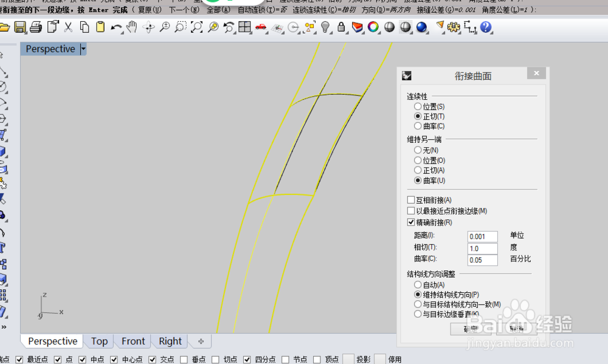Open the Perspective viewport dropdown

83,49
